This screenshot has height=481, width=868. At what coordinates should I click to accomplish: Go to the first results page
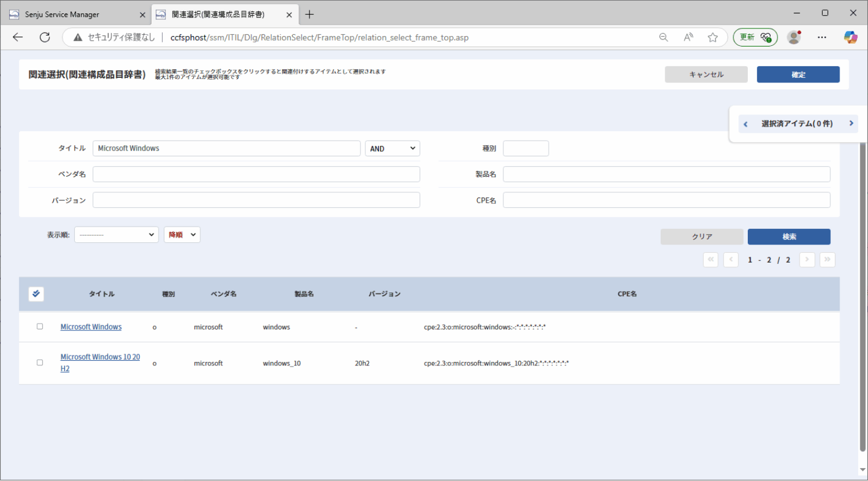[711, 260]
